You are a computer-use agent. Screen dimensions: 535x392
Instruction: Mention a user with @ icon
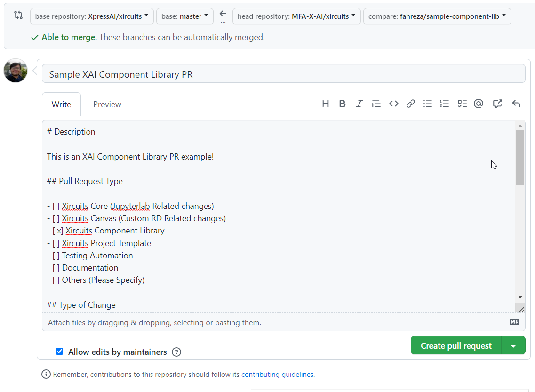pyautogui.click(x=479, y=104)
